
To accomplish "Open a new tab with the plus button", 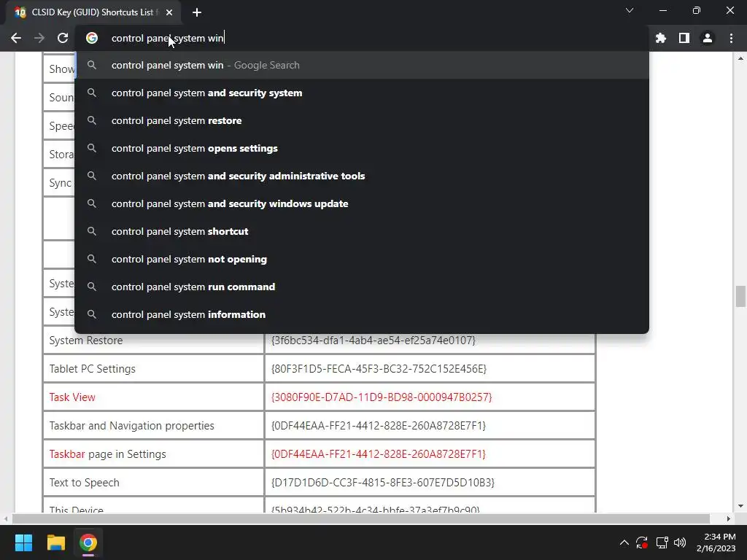I will [x=197, y=12].
